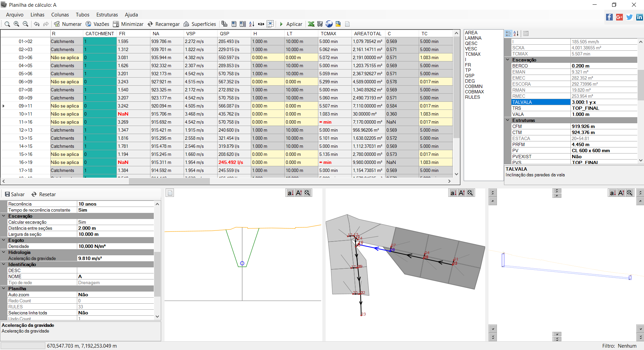Open the Tubos menu

[x=82, y=15]
